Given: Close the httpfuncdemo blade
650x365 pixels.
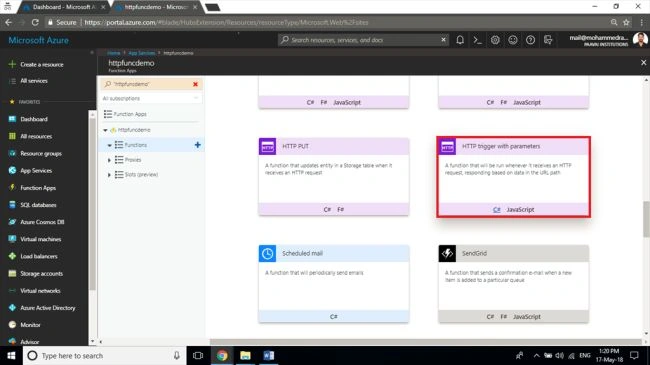Looking at the screenshot, I should coord(643,63).
